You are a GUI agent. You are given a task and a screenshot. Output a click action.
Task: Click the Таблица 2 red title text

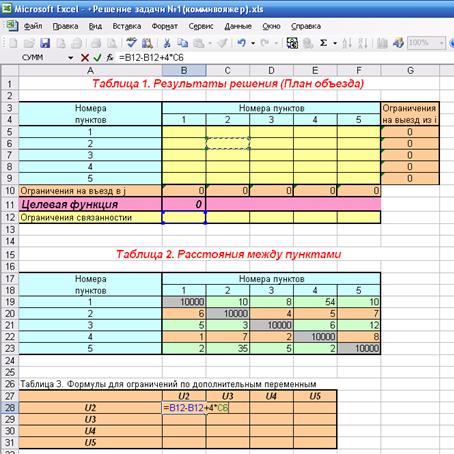(x=229, y=254)
